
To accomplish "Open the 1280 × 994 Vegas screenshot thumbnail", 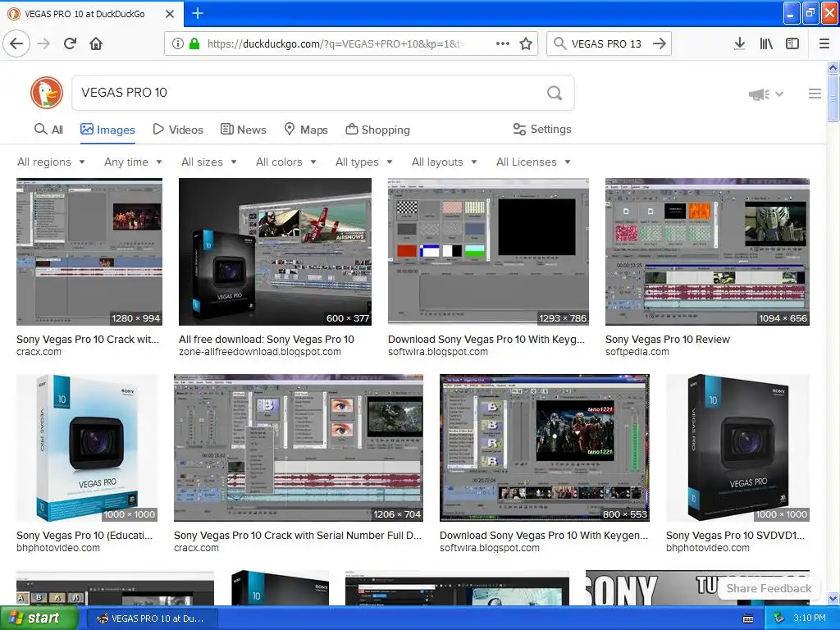I will (89, 252).
